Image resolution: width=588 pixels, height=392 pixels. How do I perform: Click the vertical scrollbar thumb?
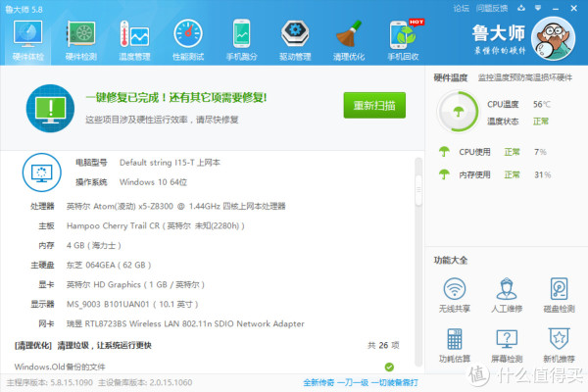pyautogui.click(x=418, y=190)
